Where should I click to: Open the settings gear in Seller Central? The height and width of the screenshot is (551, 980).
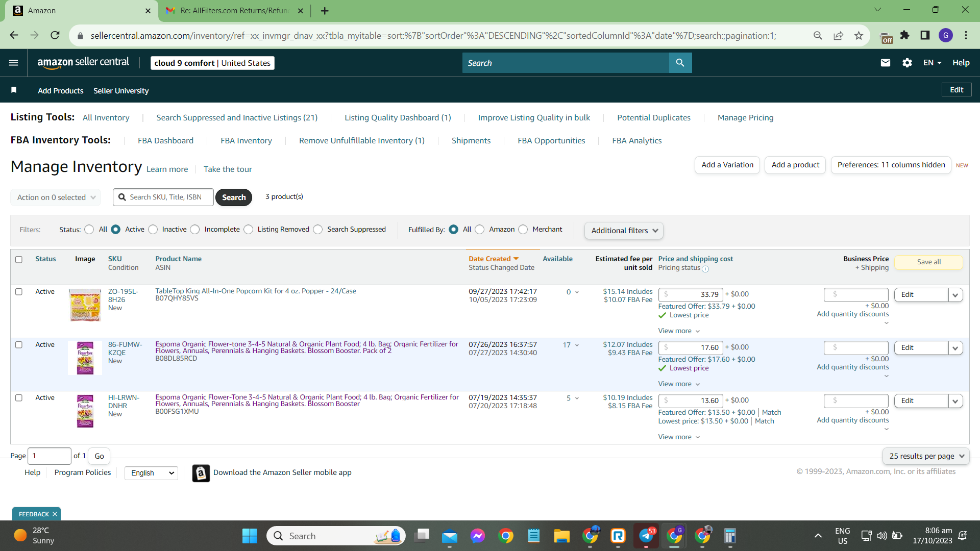pyautogui.click(x=907, y=63)
